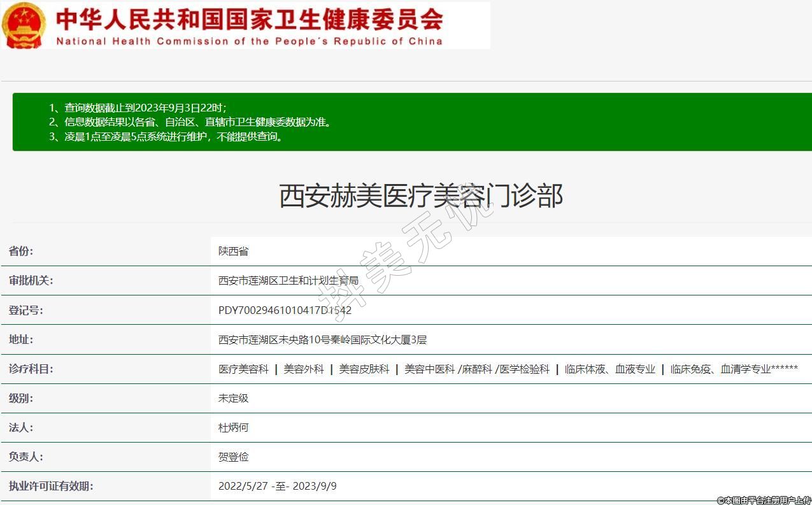
Task: Select the 陕西省 province value
Action: click(233, 252)
